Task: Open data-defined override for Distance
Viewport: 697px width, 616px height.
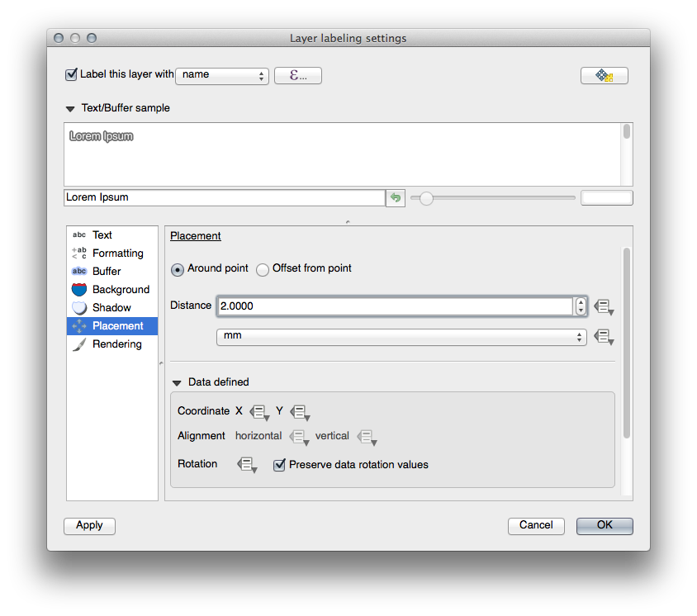Action: click(x=604, y=306)
